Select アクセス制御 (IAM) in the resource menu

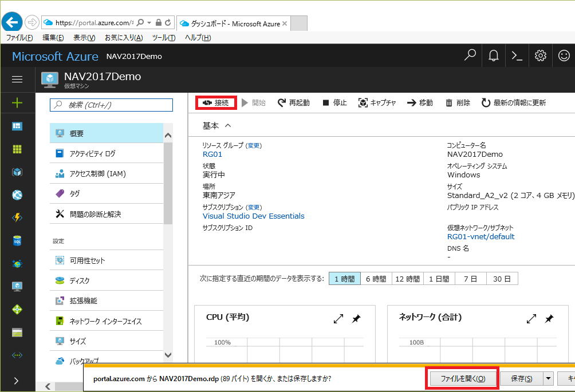point(107,173)
